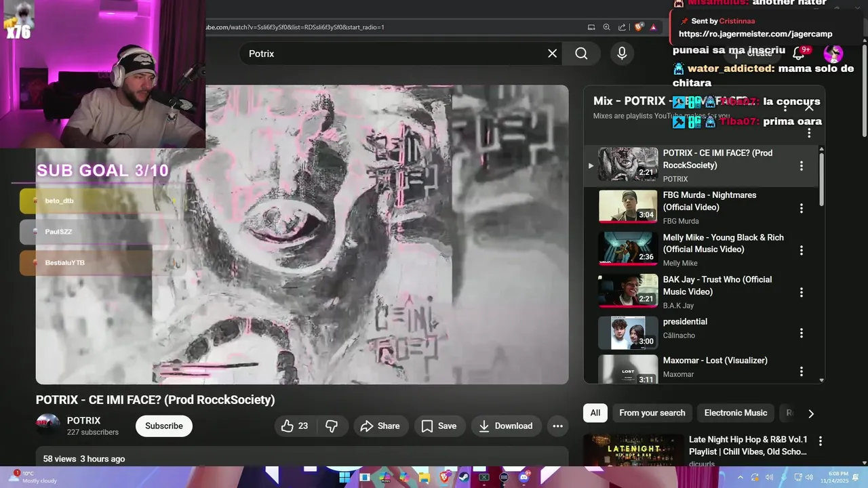Image resolution: width=868 pixels, height=488 pixels.
Task: Open options for Late Night Hip Hop & R&B playlist
Action: point(821,441)
